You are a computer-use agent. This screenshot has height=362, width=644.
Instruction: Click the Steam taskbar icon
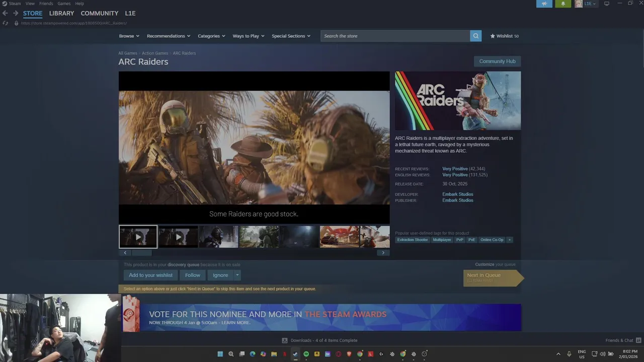(295, 354)
